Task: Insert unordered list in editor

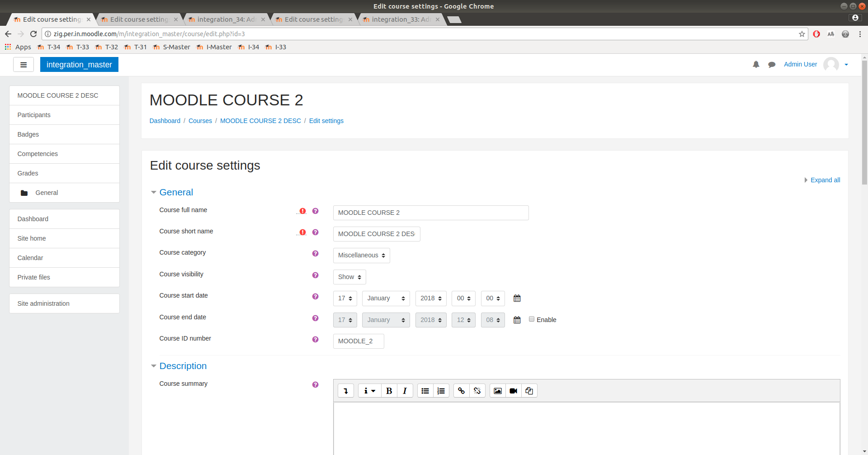Action: coord(425,391)
